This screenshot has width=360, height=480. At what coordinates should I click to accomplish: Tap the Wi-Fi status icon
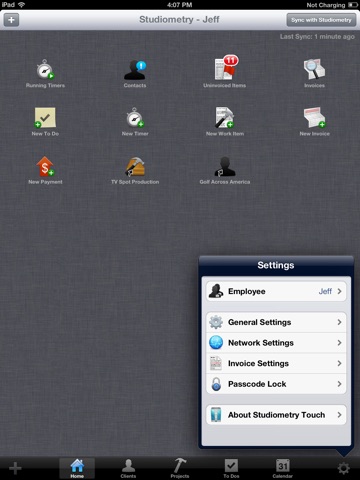22,5
